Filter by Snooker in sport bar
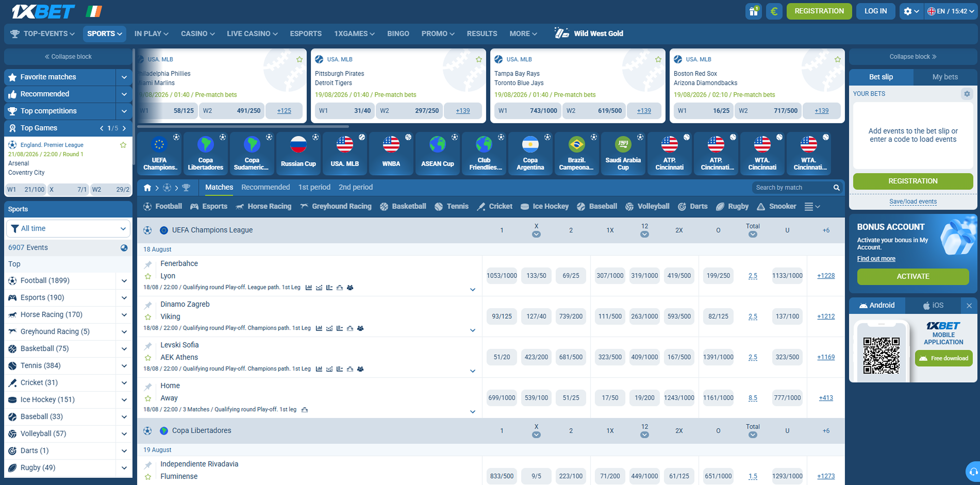 (776, 206)
